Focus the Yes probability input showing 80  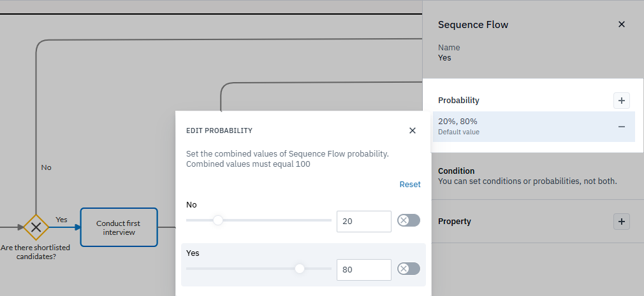363,270
